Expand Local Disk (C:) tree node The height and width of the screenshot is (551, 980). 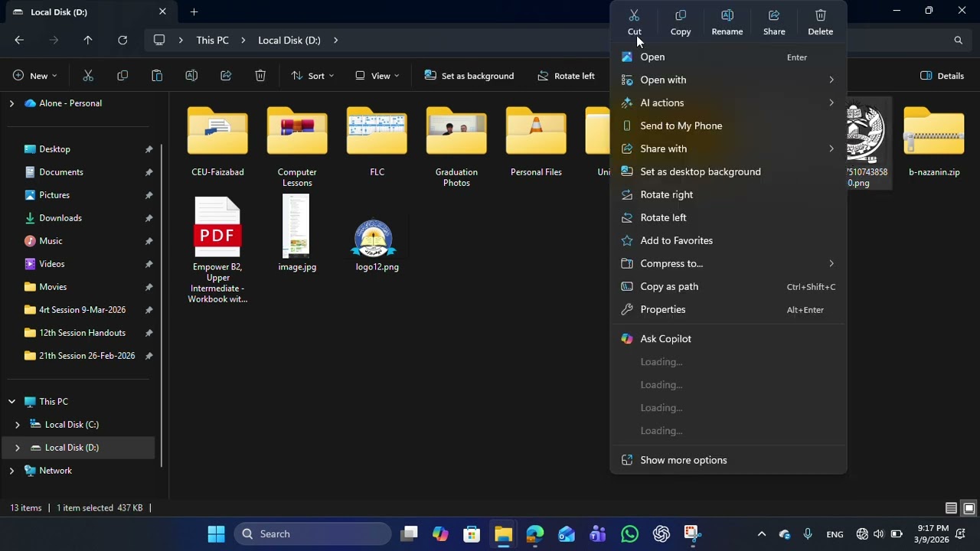(18, 425)
